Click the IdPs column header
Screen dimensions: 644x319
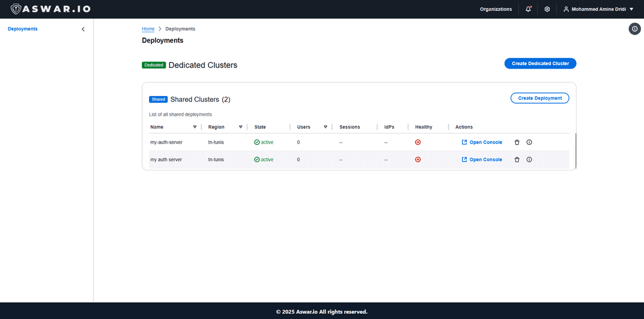(x=389, y=127)
